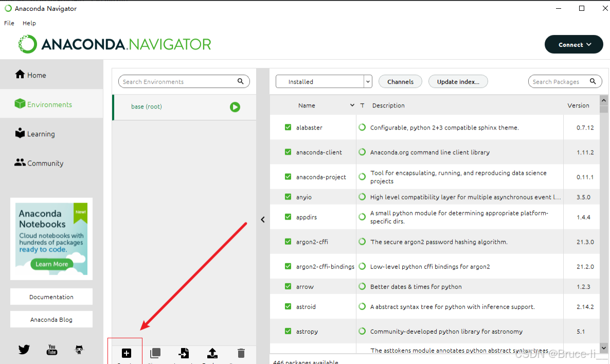Screen dimensions: 610x364
Task: Toggle the appdirs package checkbox
Action: (288, 216)
